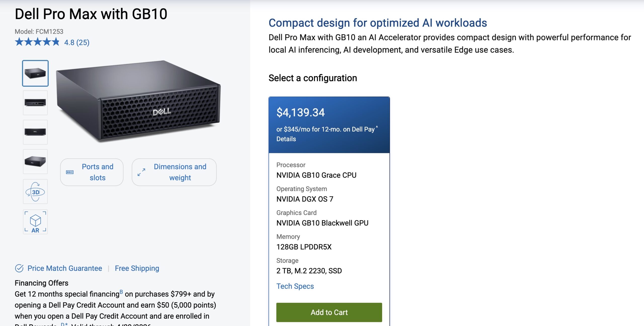Image resolution: width=644 pixels, height=326 pixels.
Task: Select the fourth angled product thumbnail
Action: pos(35,161)
